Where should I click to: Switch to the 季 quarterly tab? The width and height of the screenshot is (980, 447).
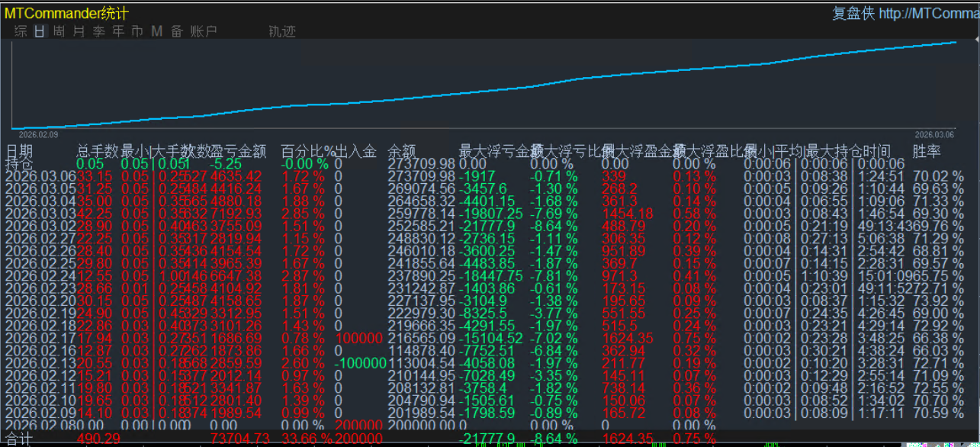tap(98, 31)
